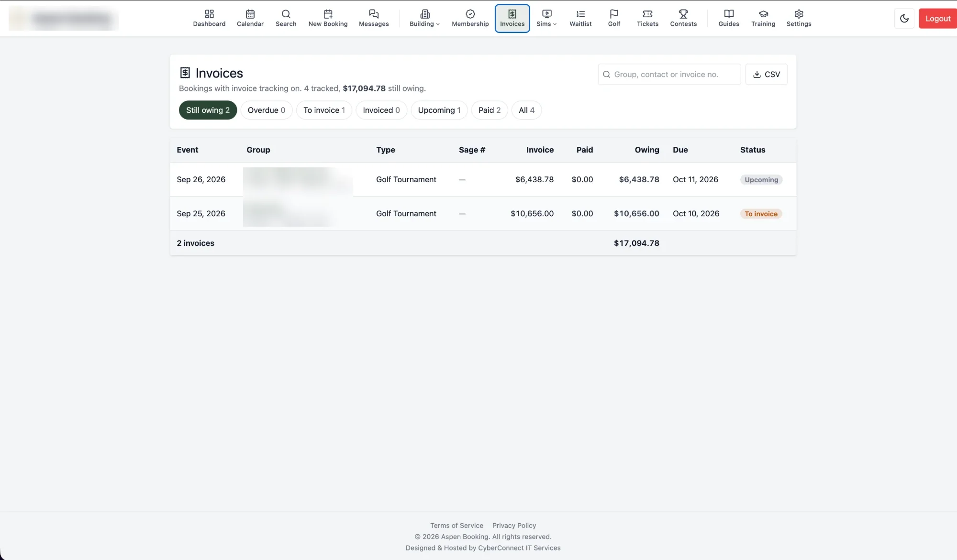
Task: Expand the Sims dropdown menu
Action: [x=546, y=18]
